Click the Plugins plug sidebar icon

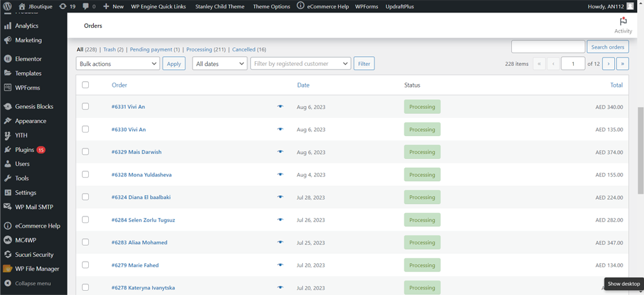(8, 150)
